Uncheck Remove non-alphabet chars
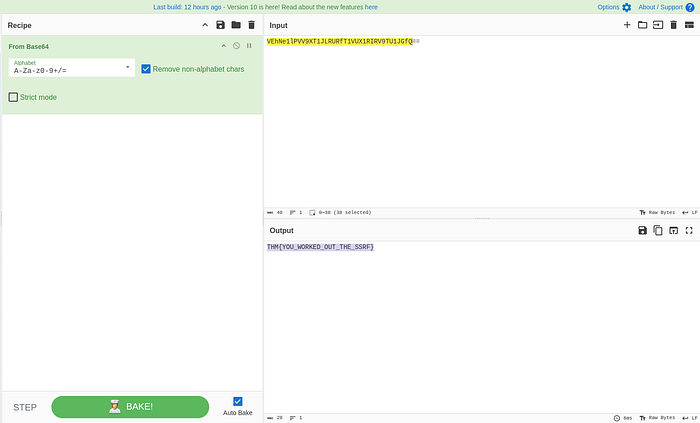 [146, 69]
